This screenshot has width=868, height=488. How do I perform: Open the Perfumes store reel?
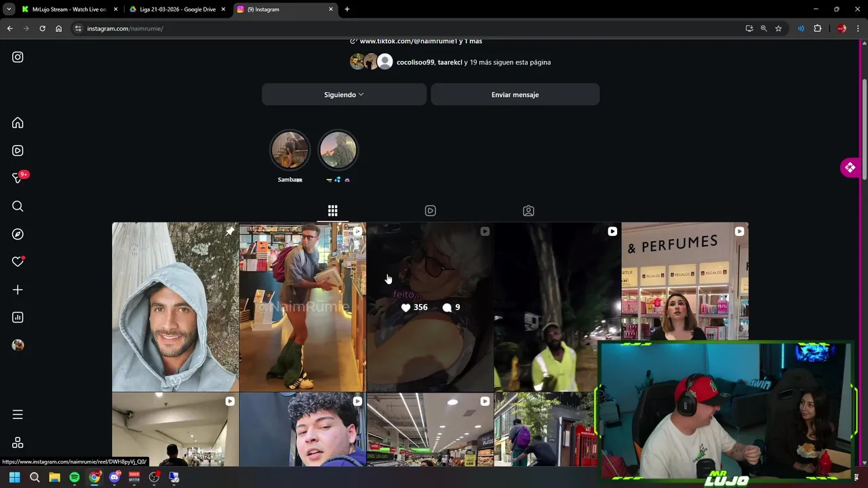coord(684,281)
